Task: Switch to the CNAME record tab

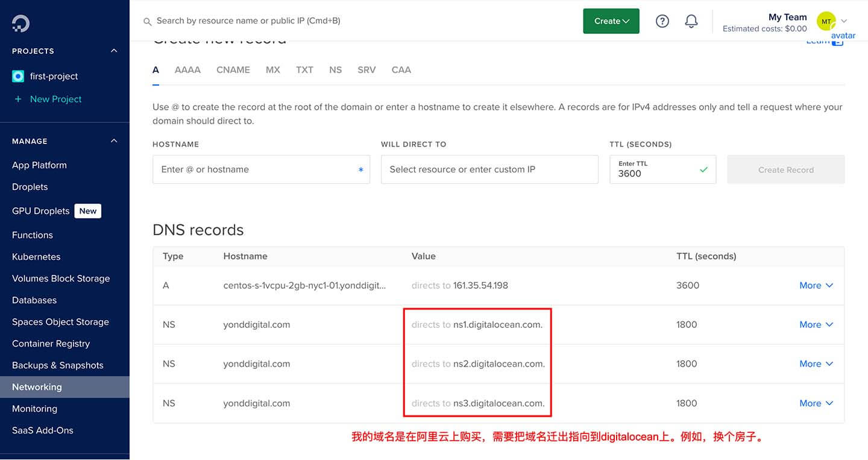Action: [x=233, y=70]
